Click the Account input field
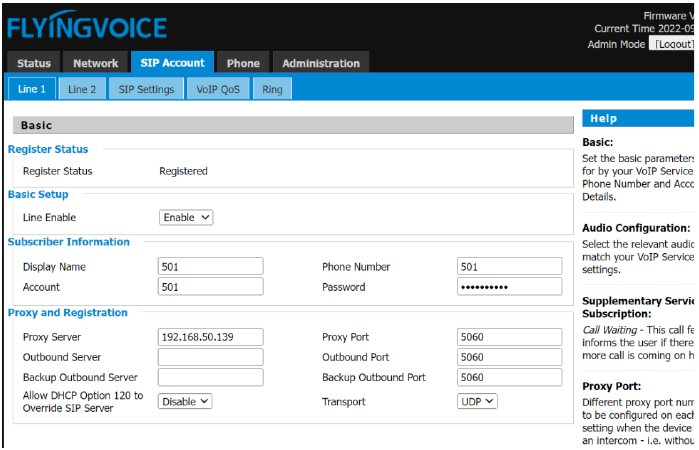The image size is (699, 450). point(210,286)
